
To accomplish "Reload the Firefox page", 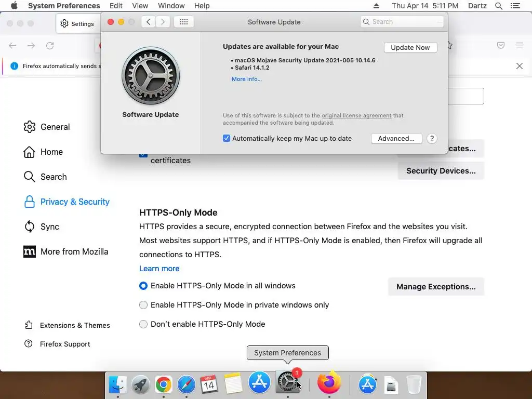I will pos(50,46).
